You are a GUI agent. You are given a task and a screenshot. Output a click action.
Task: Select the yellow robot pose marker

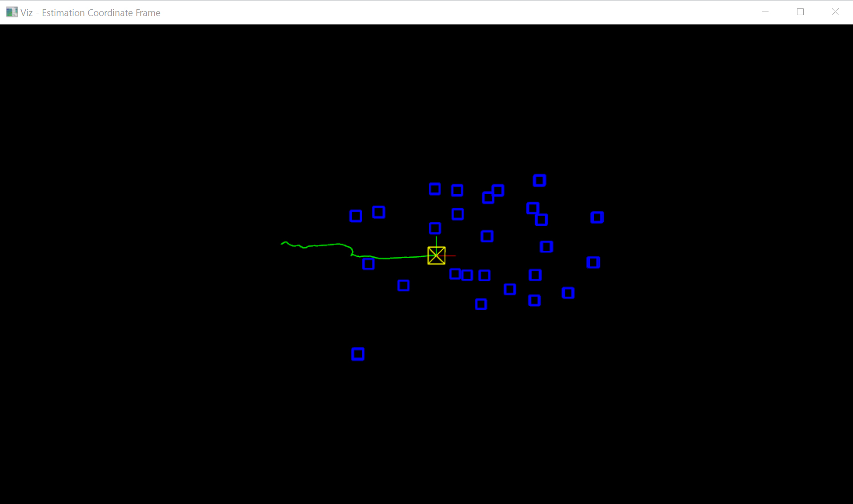[436, 255]
